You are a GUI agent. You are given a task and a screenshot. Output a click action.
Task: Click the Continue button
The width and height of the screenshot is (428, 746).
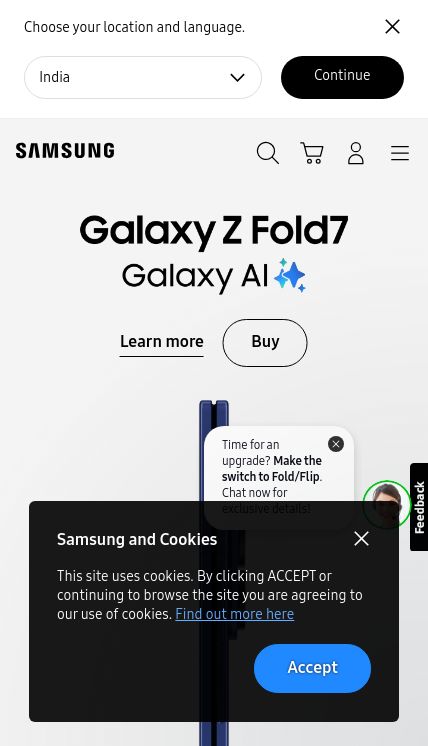[x=342, y=77]
